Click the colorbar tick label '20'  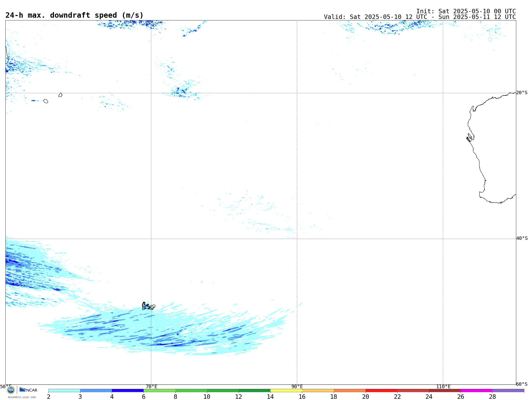[x=366, y=397]
